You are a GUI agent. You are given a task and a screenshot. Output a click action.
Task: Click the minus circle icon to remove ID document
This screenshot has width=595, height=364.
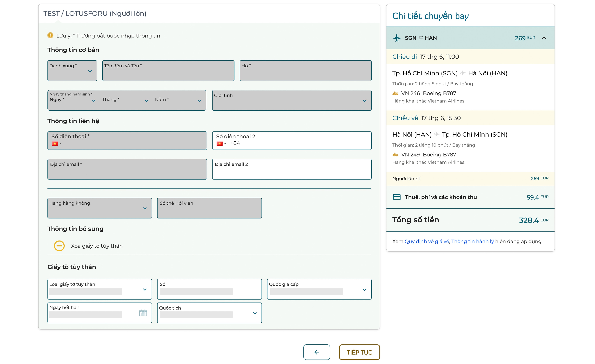pos(59,246)
